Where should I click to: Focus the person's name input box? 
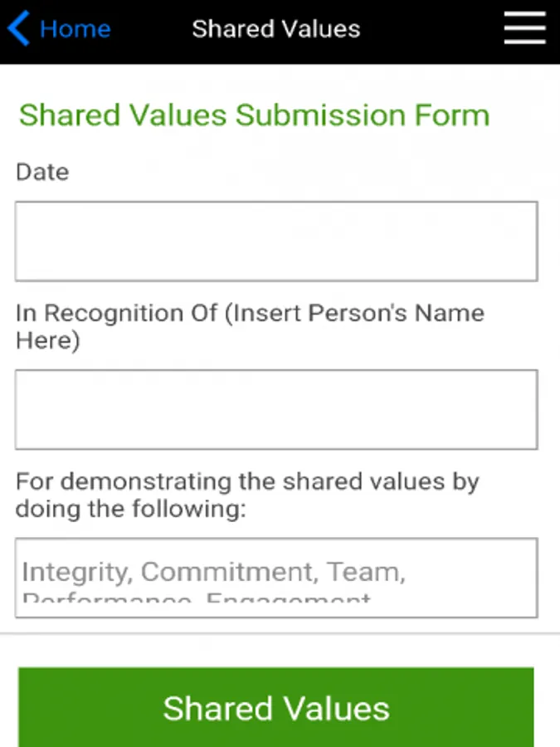click(276, 409)
